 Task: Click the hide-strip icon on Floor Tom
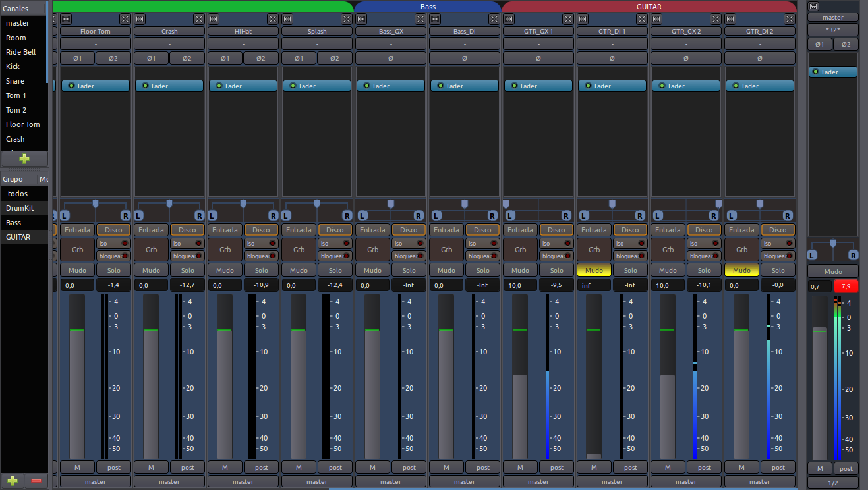point(125,19)
